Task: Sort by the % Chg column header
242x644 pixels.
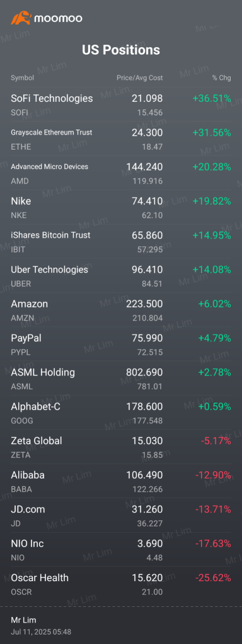Action: [x=221, y=77]
